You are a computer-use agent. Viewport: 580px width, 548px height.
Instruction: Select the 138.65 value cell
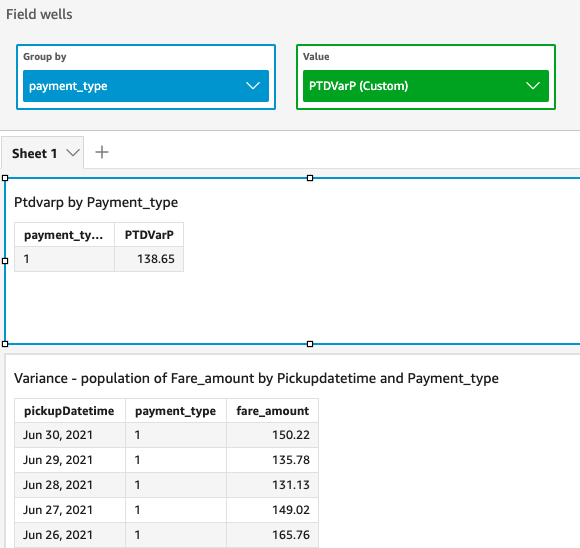(149, 259)
